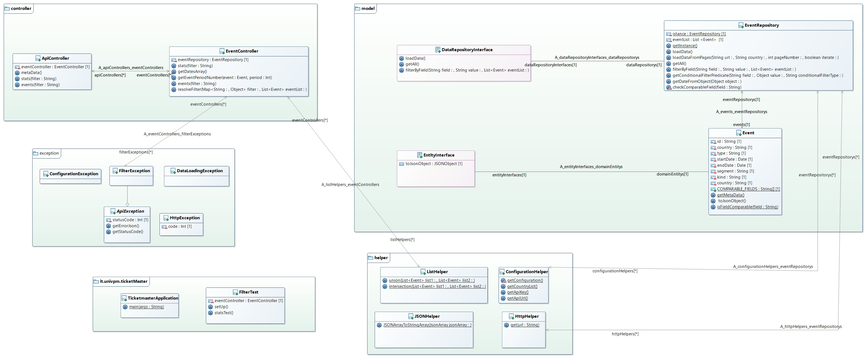Viewport: 868px width, 359px height.
Task: Select the main(args : String) operation
Action: pos(146,307)
